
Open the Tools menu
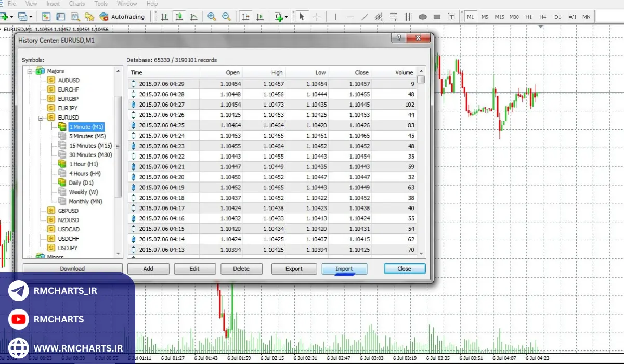tap(101, 4)
